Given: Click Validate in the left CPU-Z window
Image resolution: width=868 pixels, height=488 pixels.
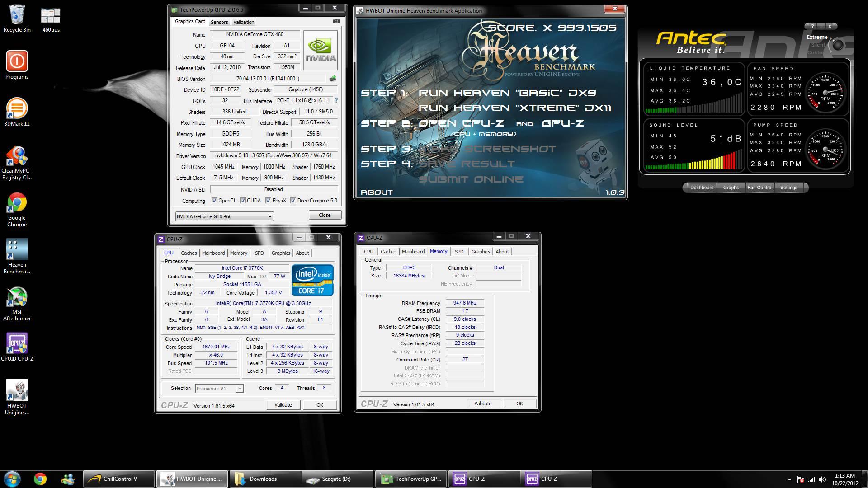Looking at the screenshot, I should (x=283, y=405).
